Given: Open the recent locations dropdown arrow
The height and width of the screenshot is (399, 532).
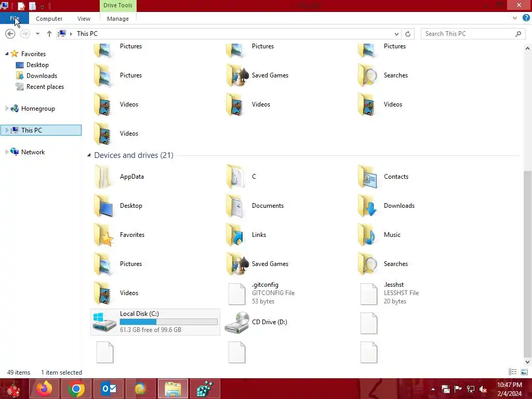Looking at the screenshot, I should pos(37,34).
